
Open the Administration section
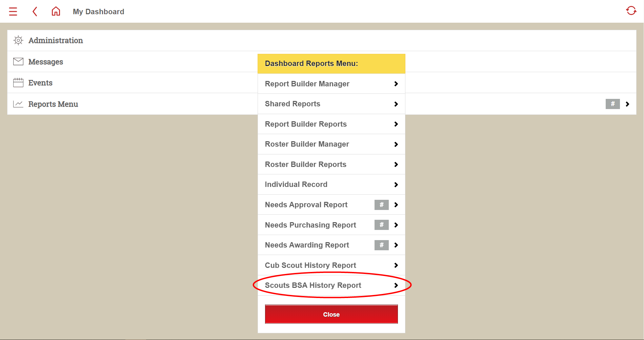[322, 40]
